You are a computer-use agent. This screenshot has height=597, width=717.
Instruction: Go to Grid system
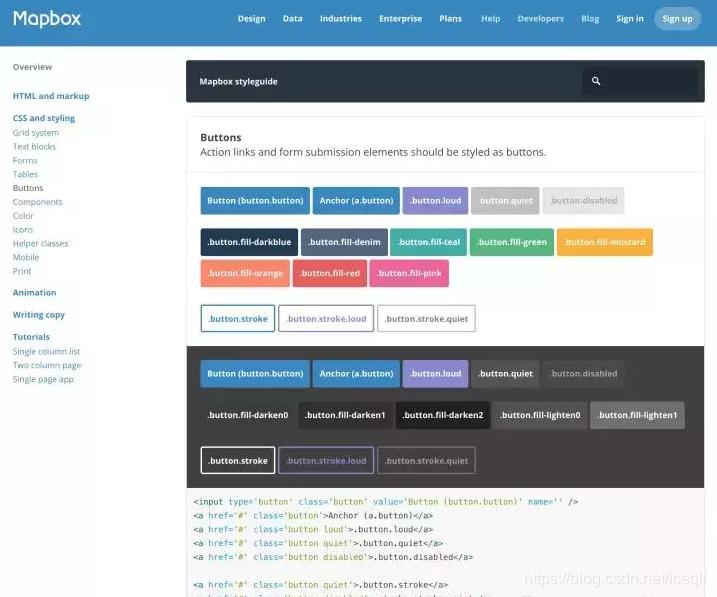tap(36, 133)
